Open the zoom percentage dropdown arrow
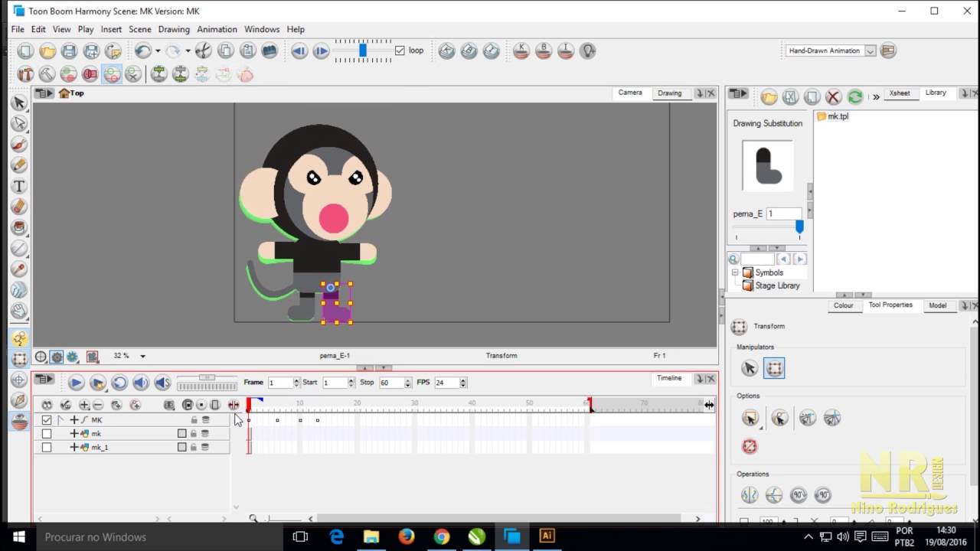This screenshot has height=551, width=980. (142, 356)
